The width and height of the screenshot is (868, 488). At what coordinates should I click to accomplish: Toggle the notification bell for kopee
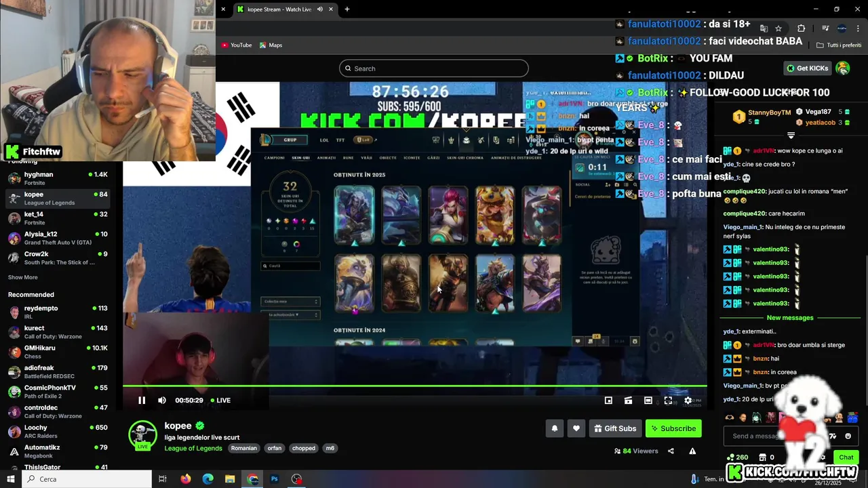tap(555, 428)
